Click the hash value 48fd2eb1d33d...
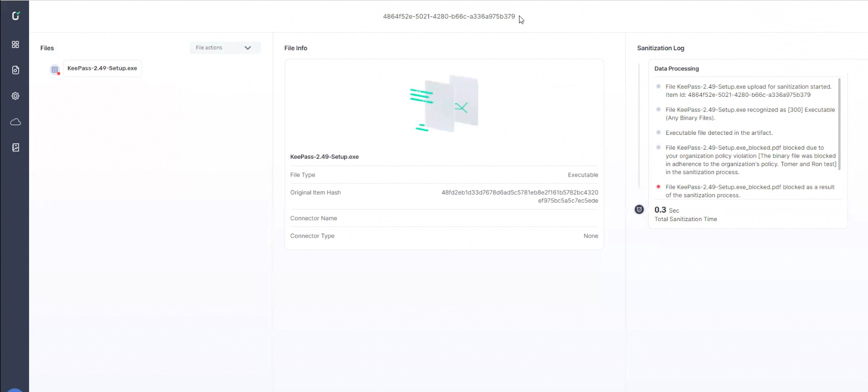Viewport: 868px width, 392px height. [x=520, y=196]
